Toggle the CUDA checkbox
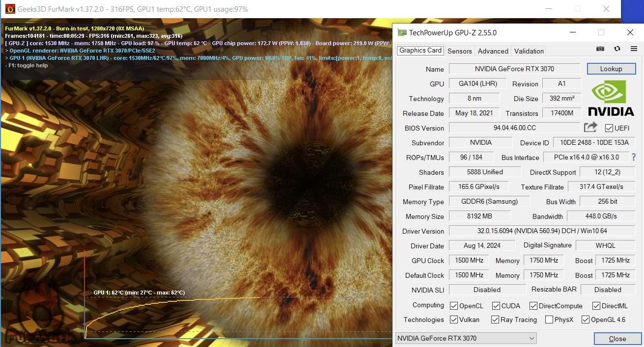The image size is (644, 347). [x=496, y=306]
